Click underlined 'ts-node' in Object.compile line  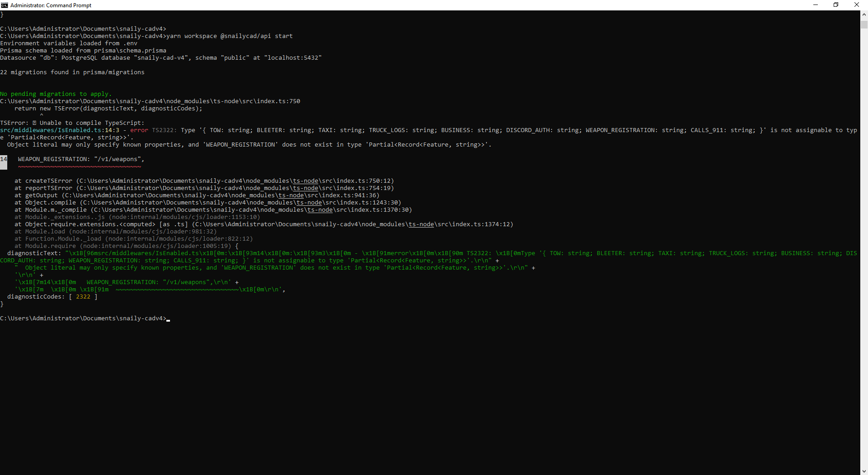coord(309,203)
